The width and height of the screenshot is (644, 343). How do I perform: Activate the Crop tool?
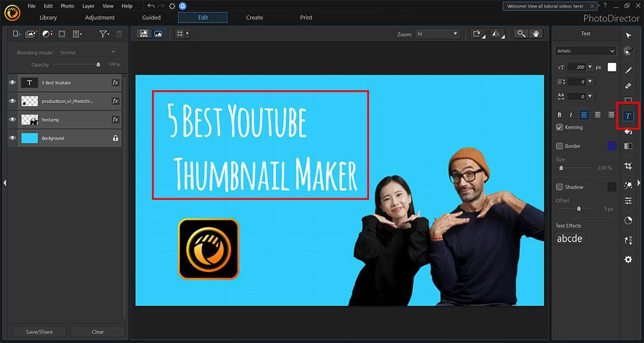coord(628,166)
